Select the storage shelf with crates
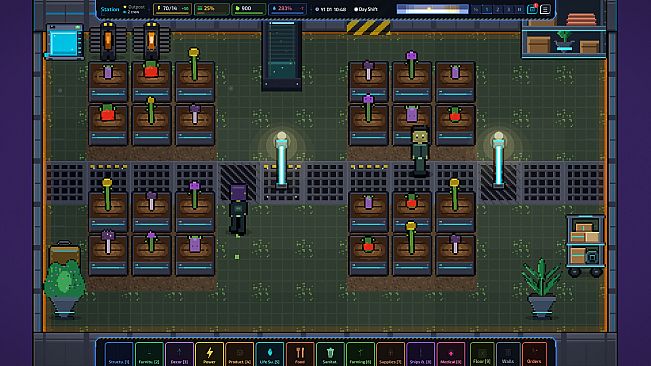Viewport: 651px width, 366px height. click(x=563, y=36)
